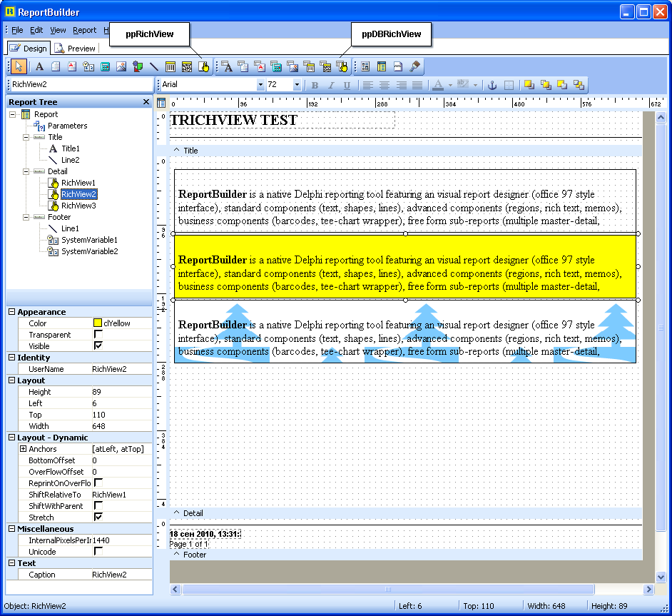Click the anchor icon on format toolbar
This screenshot has width=672, height=616.
(492, 84)
